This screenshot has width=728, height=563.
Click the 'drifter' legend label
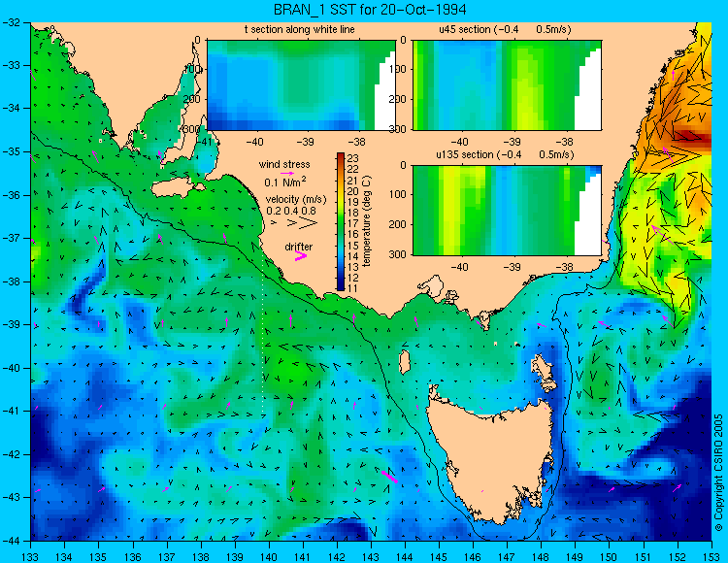[299, 247]
